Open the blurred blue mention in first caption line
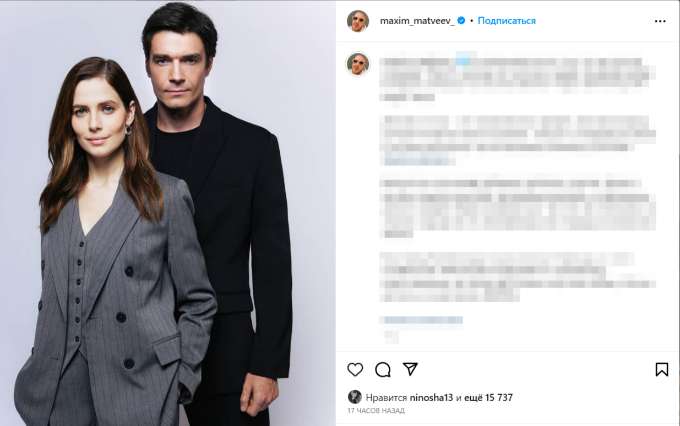This screenshot has width=680, height=426. coord(463,60)
